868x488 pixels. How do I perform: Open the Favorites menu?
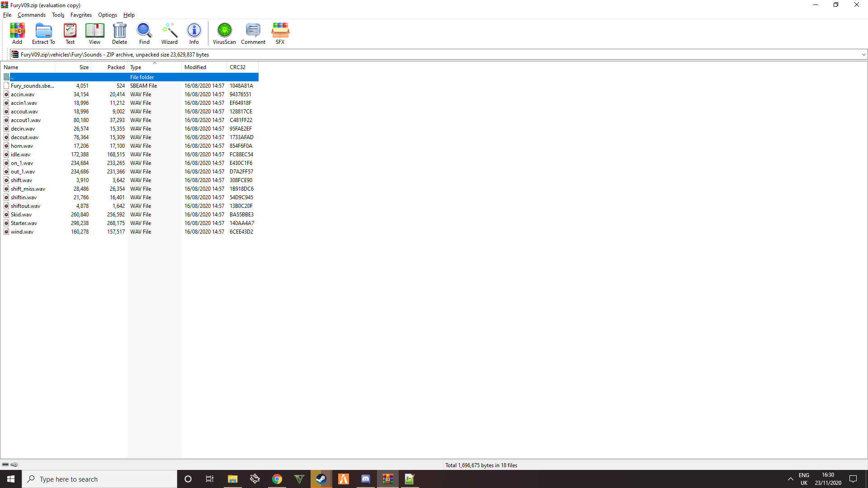[81, 15]
